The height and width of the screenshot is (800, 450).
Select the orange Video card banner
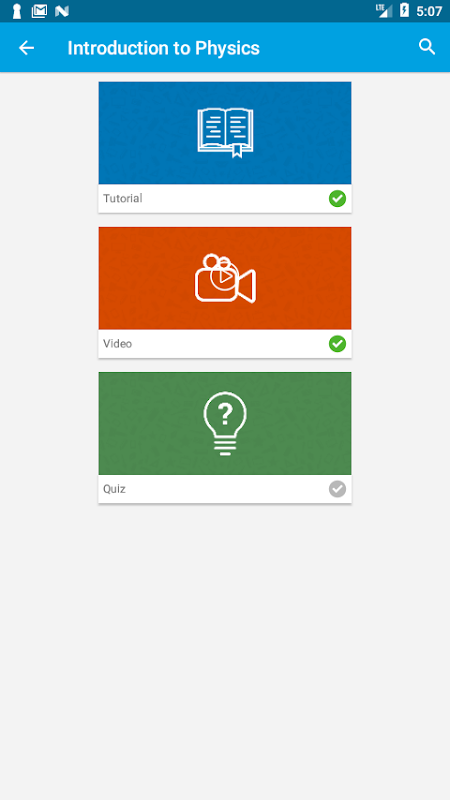click(225, 278)
